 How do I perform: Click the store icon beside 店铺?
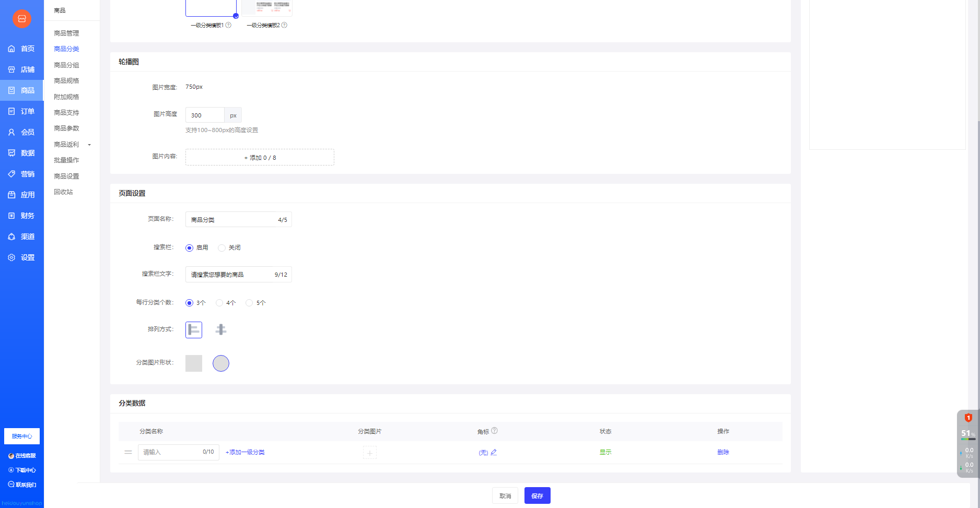(x=11, y=69)
